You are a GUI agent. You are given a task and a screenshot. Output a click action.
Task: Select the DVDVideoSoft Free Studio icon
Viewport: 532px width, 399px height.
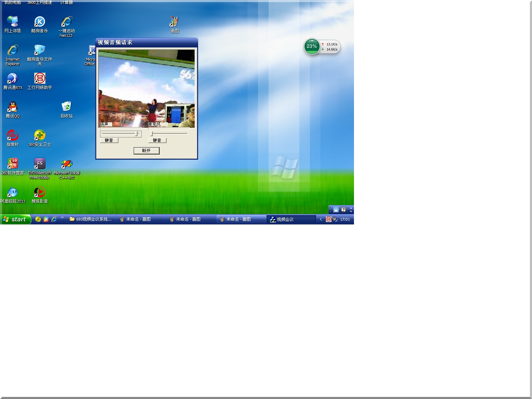pos(39,163)
